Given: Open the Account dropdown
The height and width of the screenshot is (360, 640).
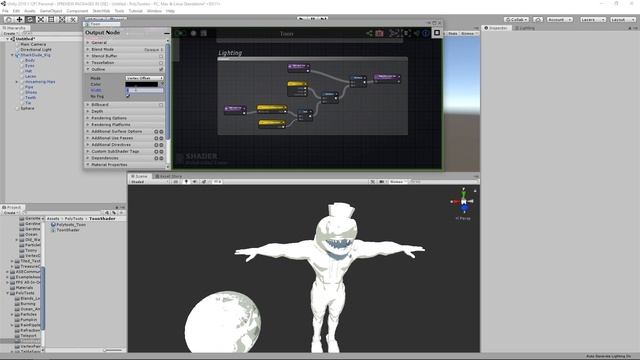Looking at the screenshot, I should 559,19.
